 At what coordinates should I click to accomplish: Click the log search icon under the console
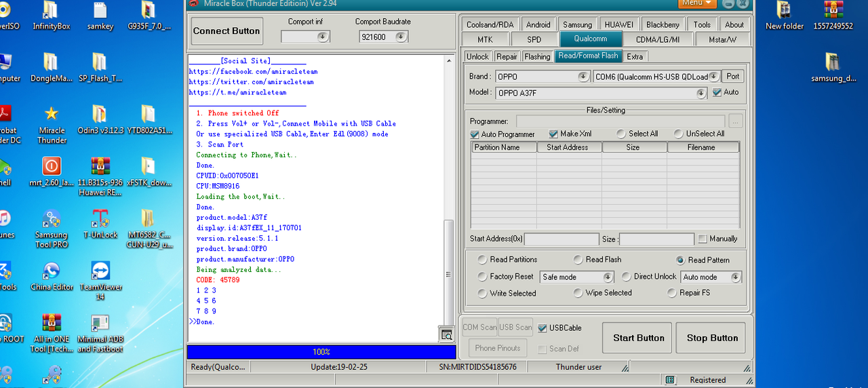click(447, 334)
